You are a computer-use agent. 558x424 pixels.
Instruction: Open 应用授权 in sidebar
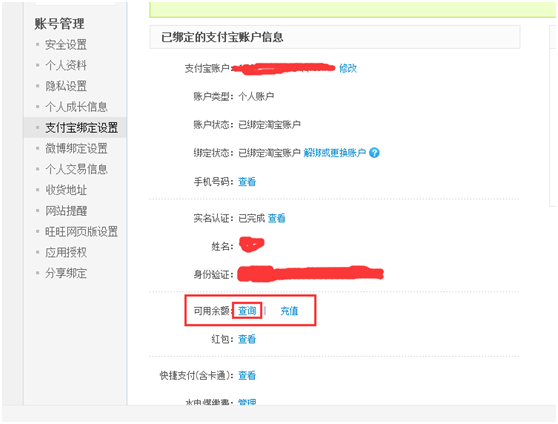click(66, 252)
